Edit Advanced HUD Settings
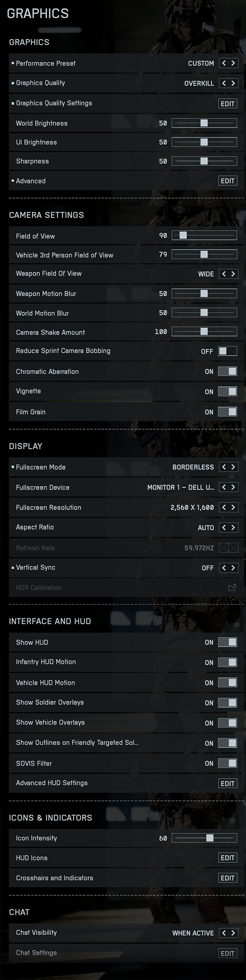 [228, 783]
